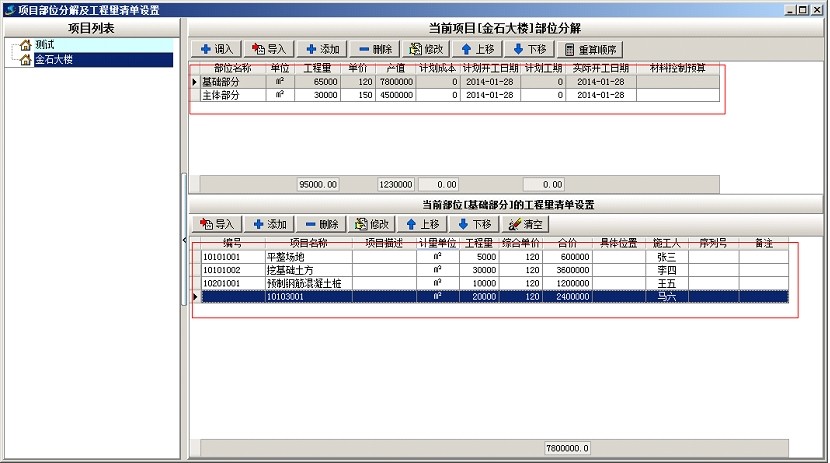Click the 重算顺序 recalculate order button
Screen dimensions: 830x463
tap(591, 49)
